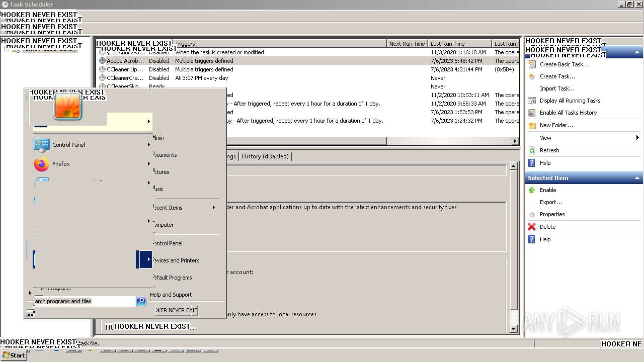Image resolution: width=644 pixels, height=362 pixels.
Task: Open Default Programs in Start menu
Action: [x=172, y=278]
